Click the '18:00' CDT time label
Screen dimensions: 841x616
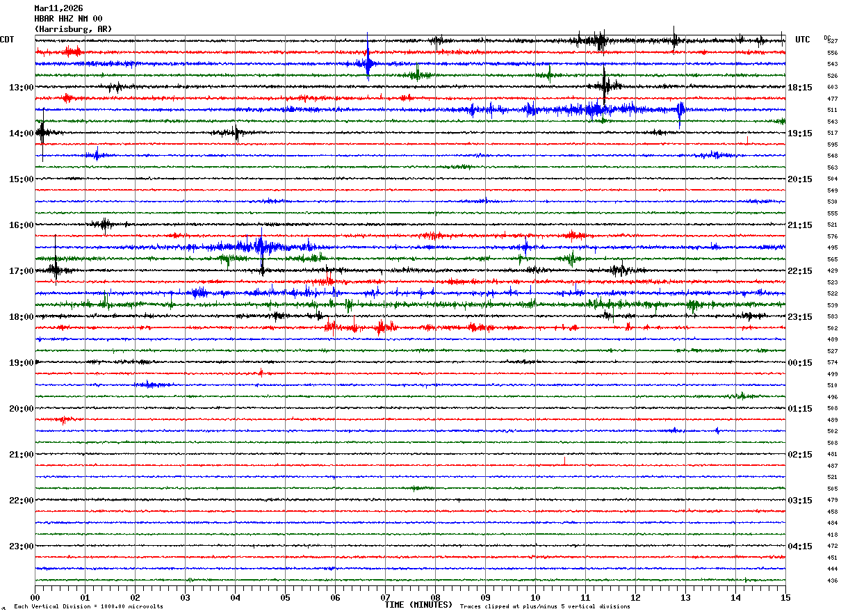[x=21, y=317]
